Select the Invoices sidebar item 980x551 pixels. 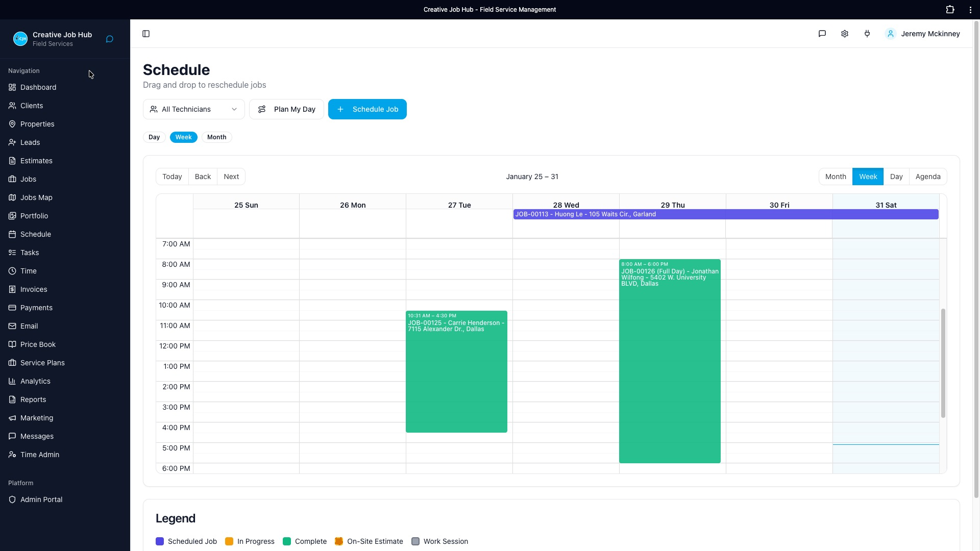pos(34,289)
